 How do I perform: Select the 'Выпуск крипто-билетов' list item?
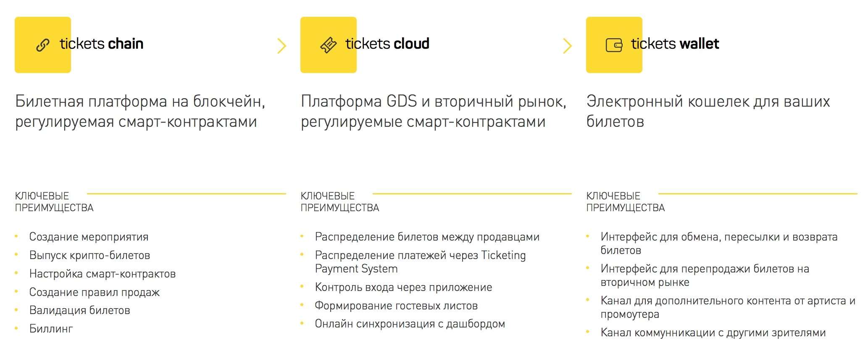(x=89, y=255)
